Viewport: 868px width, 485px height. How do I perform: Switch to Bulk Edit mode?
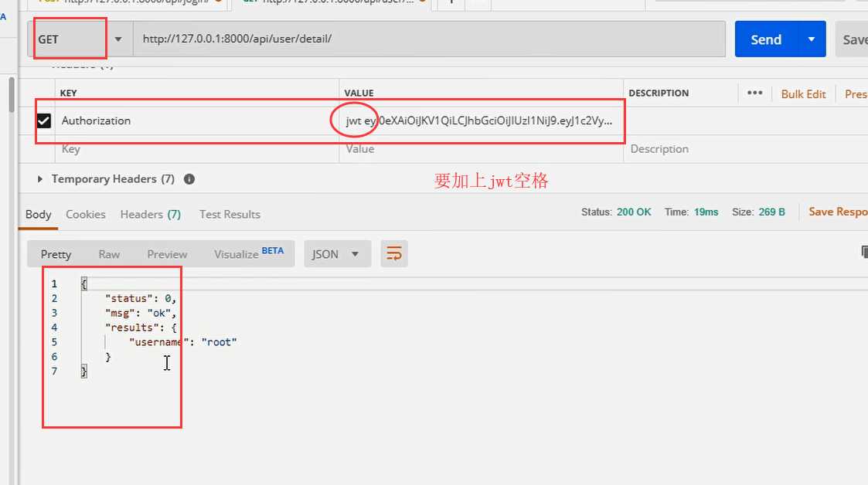click(x=803, y=94)
